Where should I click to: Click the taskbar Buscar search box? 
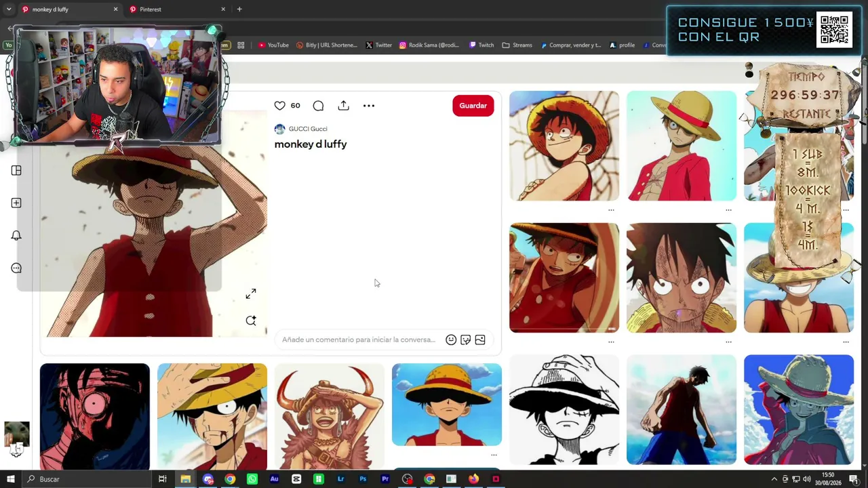point(86,479)
